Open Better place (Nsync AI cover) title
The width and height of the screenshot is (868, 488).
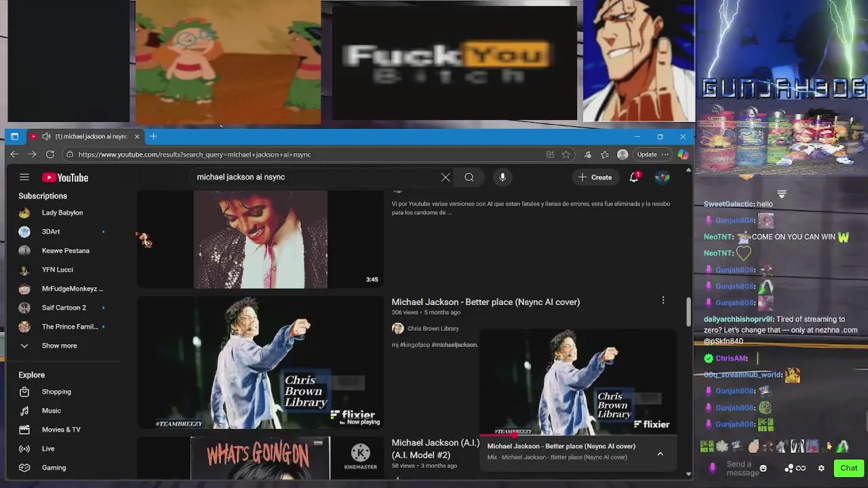[486, 302]
